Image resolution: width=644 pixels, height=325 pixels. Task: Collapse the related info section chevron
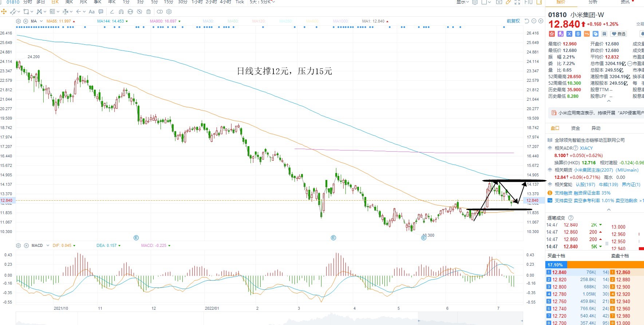(x=609, y=210)
